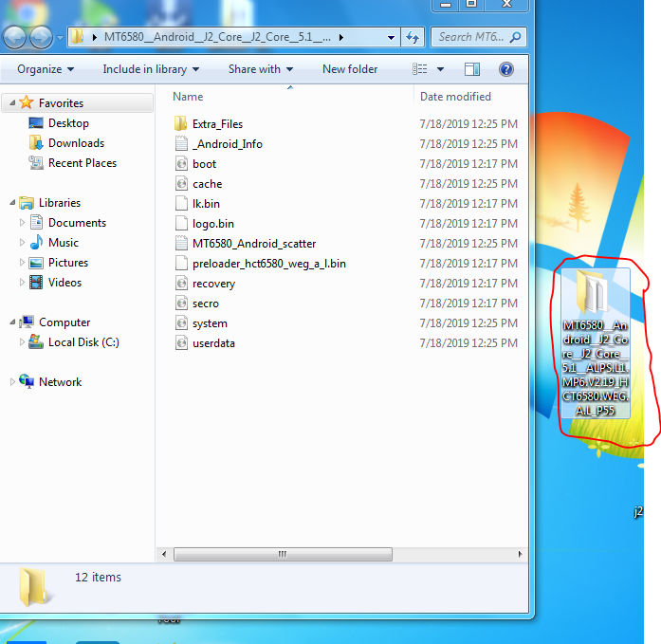The image size is (661, 644).
Task: Select the boot image file
Action: [204, 163]
